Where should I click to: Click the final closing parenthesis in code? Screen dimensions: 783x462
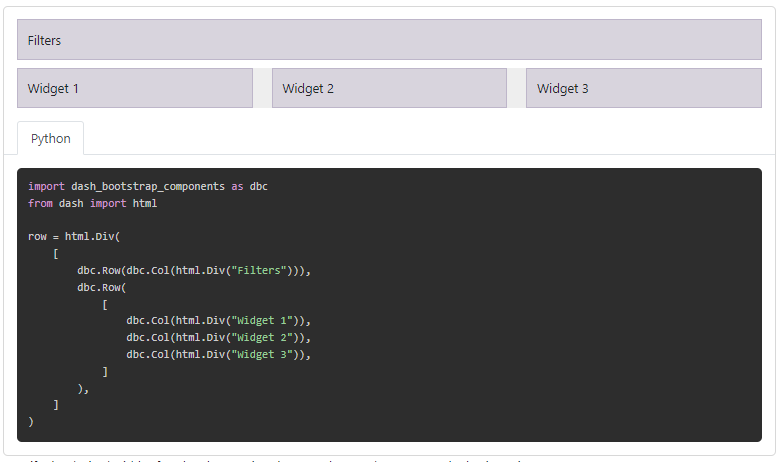click(x=31, y=422)
